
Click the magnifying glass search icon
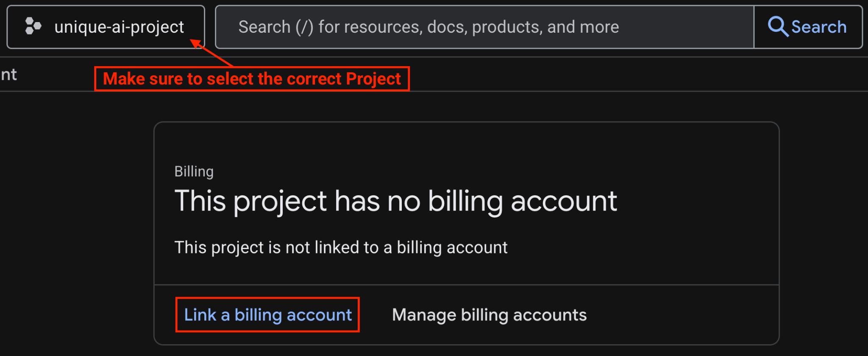(778, 27)
